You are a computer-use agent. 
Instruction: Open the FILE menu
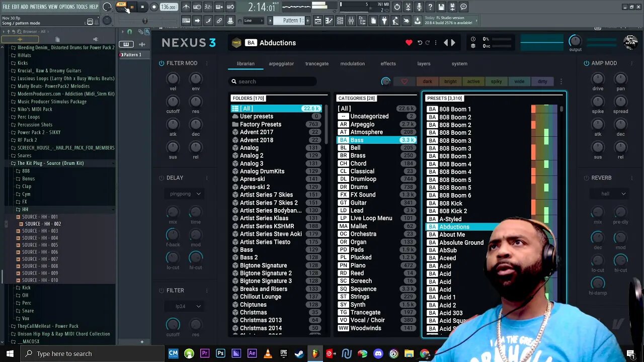6,7
